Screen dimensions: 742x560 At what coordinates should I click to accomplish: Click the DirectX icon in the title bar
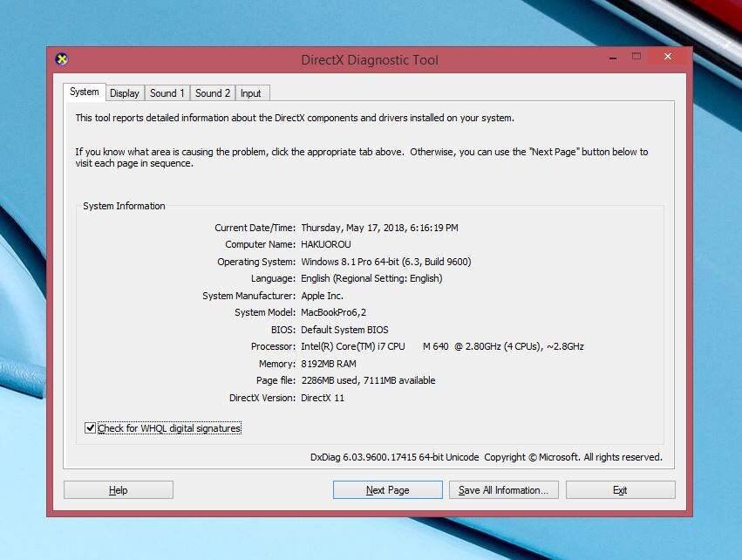(x=61, y=59)
